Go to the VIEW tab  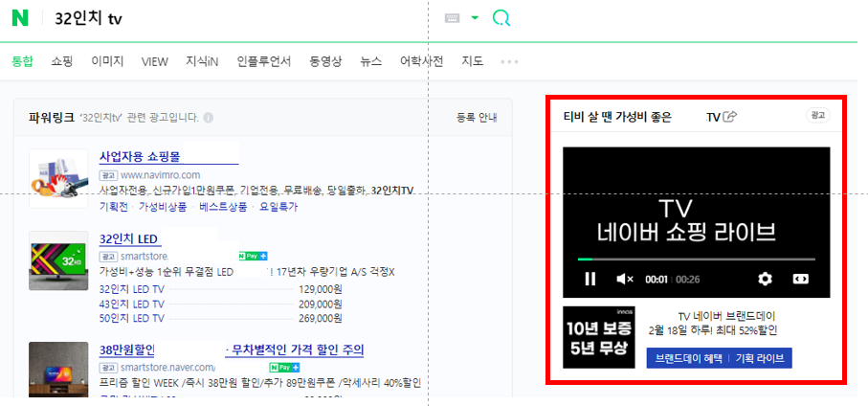click(x=154, y=61)
